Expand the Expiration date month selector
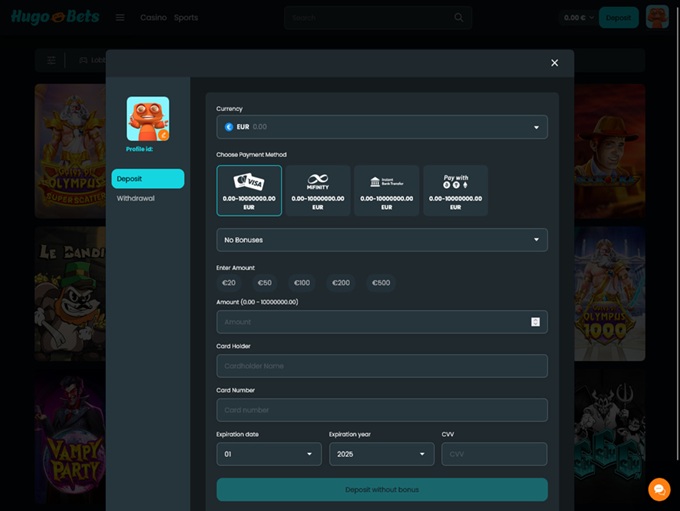 tap(268, 454)
